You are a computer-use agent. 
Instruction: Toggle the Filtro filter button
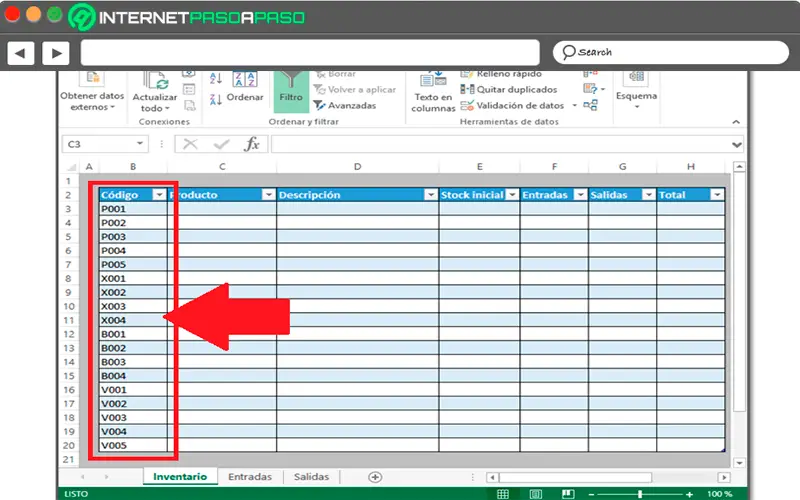click(291, 91)
